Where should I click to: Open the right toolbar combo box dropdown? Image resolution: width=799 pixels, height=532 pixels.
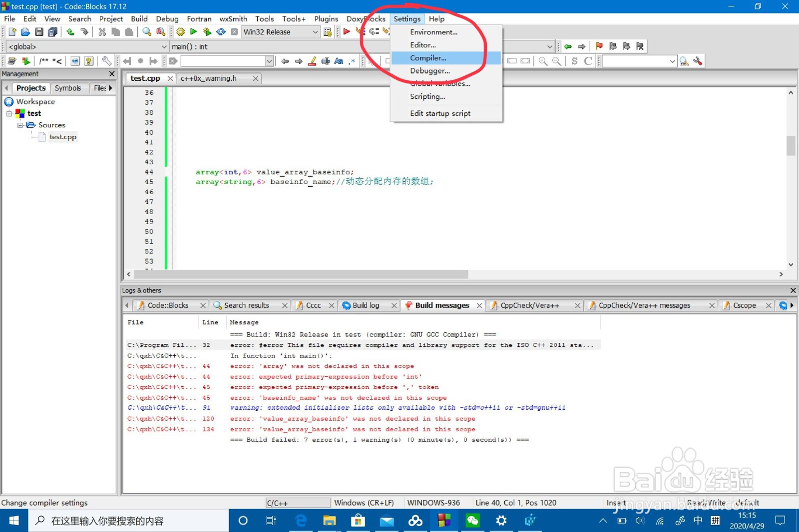pos(672,61)
